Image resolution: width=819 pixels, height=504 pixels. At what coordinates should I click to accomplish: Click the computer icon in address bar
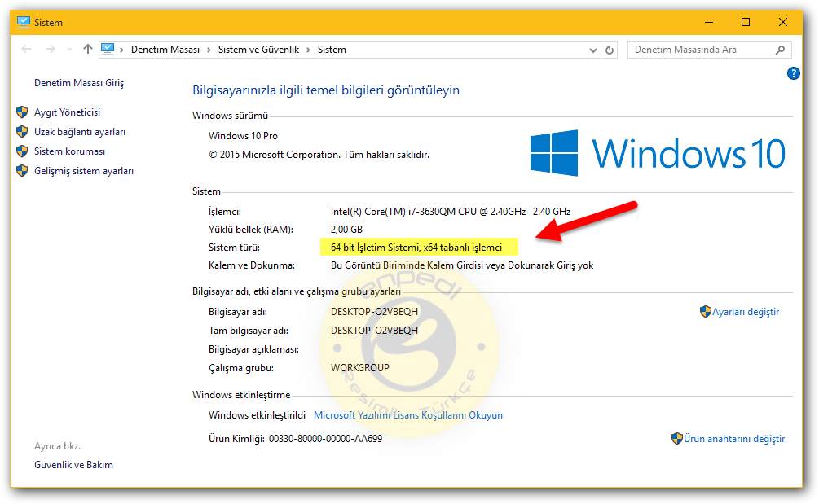108,49
